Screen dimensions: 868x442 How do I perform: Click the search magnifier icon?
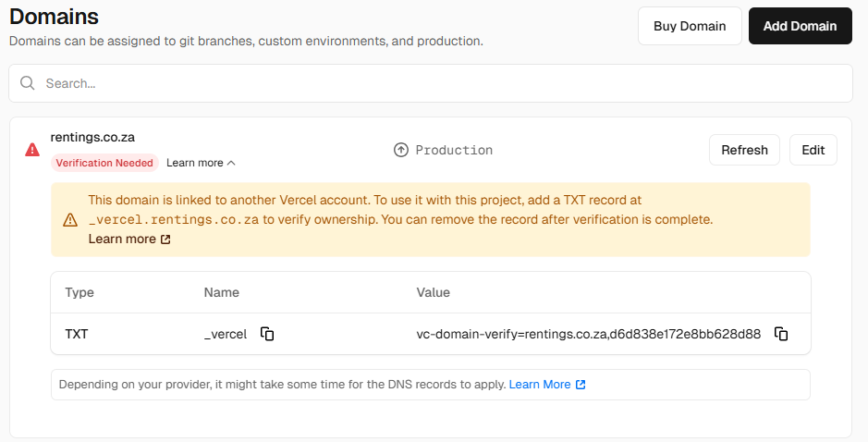[x=28, y=83]
